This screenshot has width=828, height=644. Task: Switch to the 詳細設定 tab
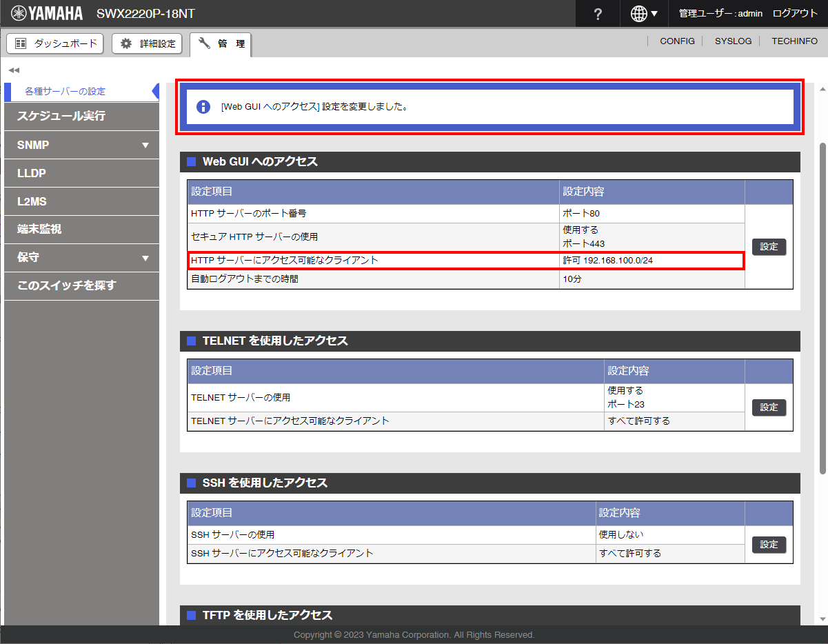[x=148, y=43]
